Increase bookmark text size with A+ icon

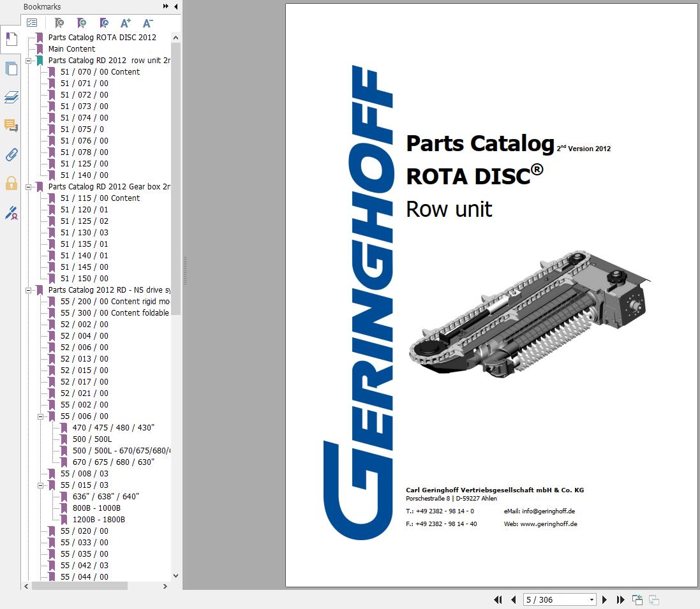(x=126, y=22)
